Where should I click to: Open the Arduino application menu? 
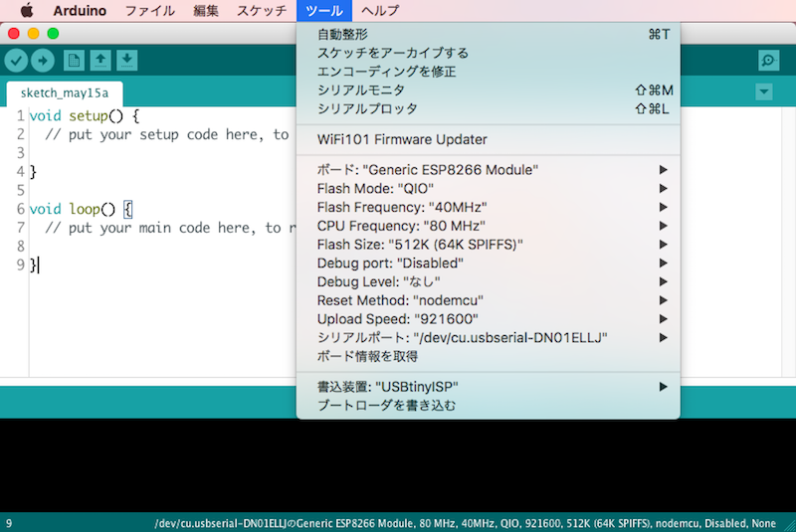point(80,10)
